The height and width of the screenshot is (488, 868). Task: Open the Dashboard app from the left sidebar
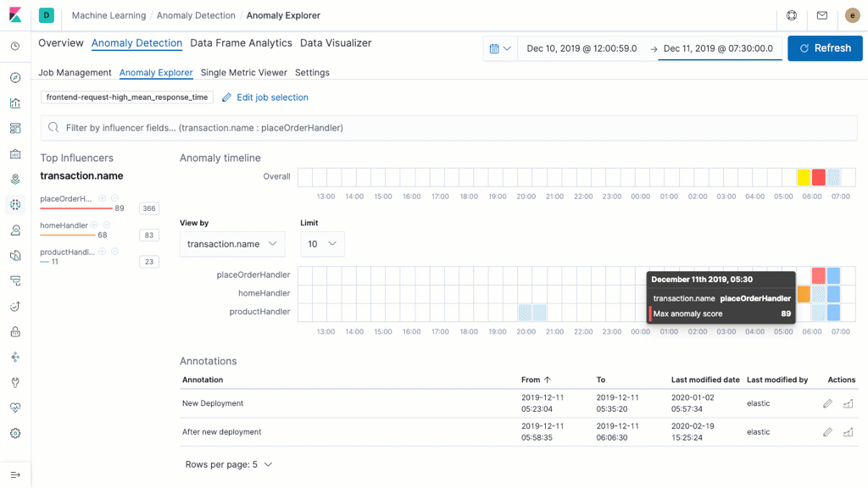tap(14, 129)
